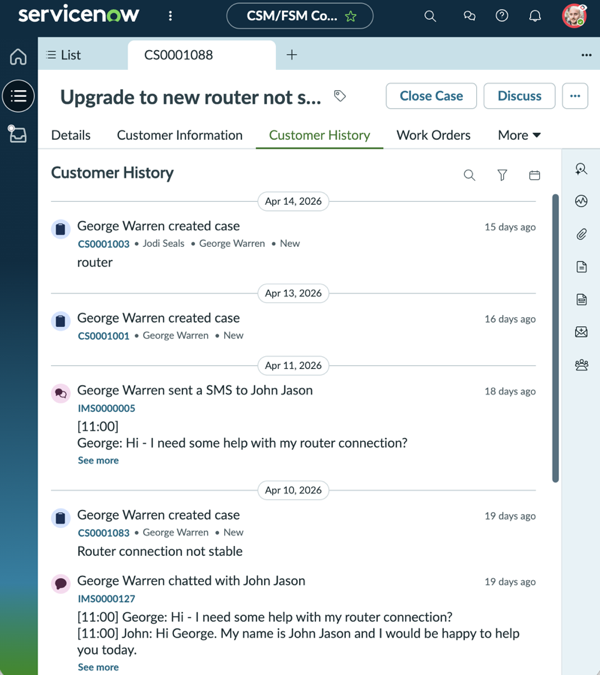Open the list view icon in left sidebar
This screenshot has height=675, width=600.
tap(18, 96)
